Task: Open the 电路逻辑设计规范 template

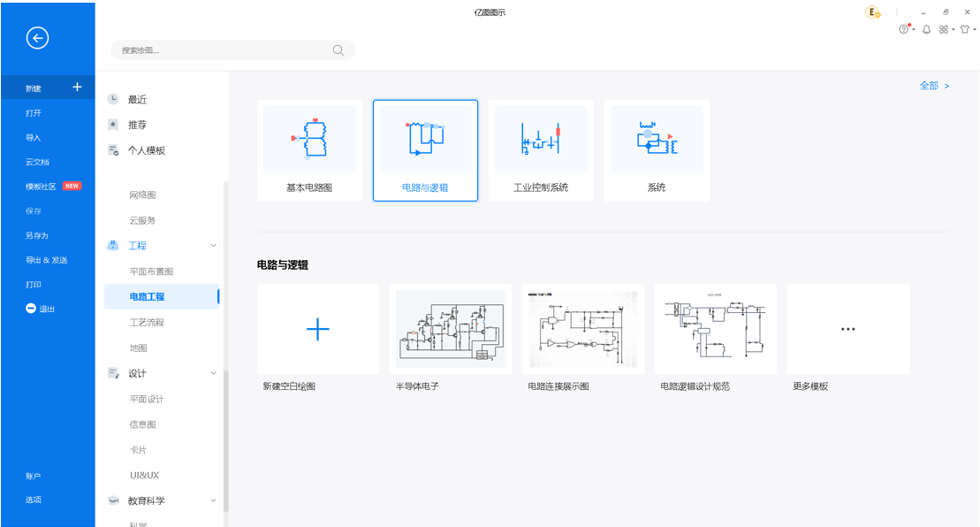Action: click(x=715, y=330)
